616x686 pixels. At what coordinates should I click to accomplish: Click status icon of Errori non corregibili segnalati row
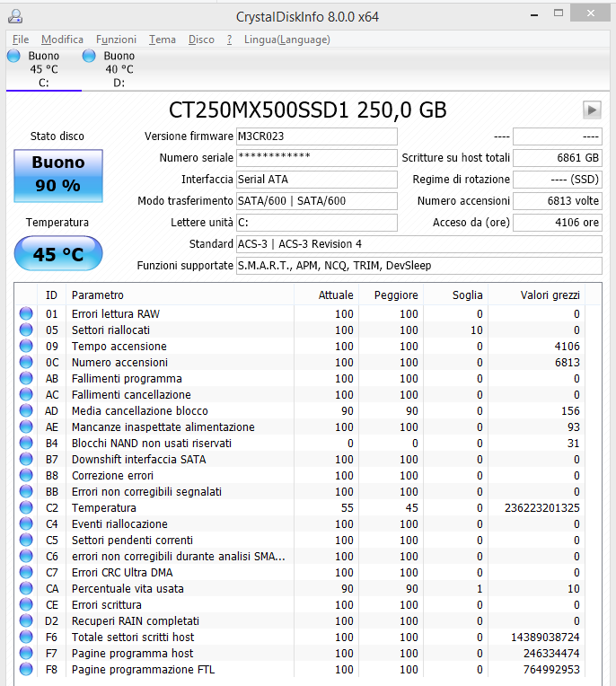[x=26, y=492]
